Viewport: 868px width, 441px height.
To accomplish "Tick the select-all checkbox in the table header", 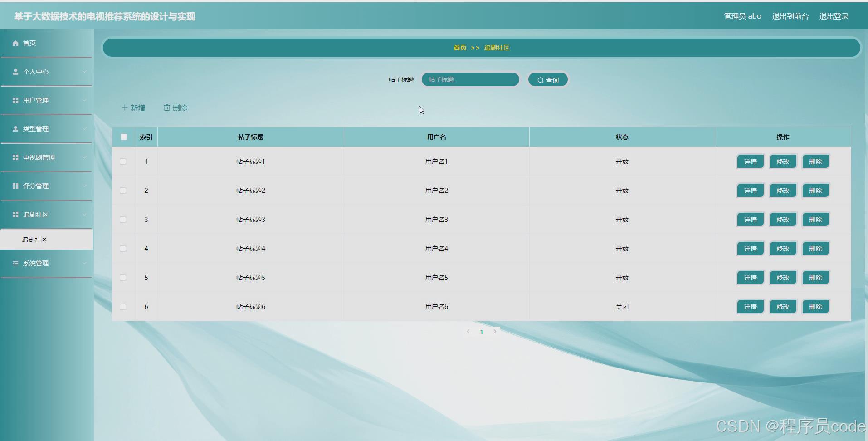I will click(x=124, y=137).
